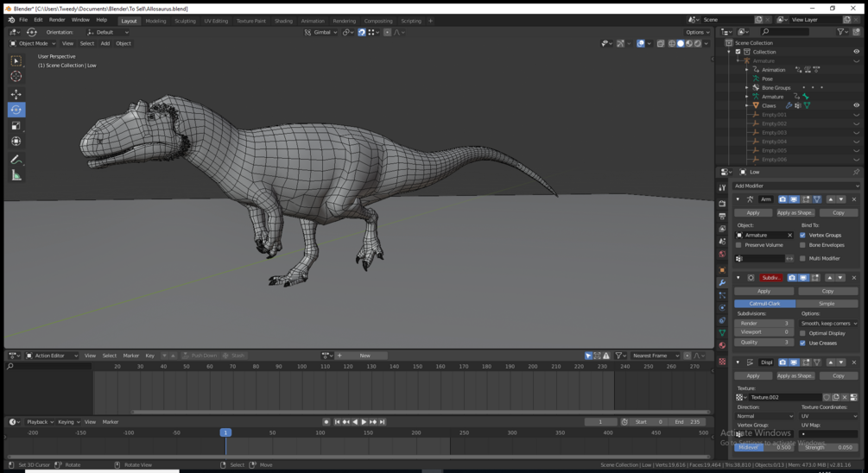Uncheck the Use Creases option
The image size is (868, 473).
[803, 343]
